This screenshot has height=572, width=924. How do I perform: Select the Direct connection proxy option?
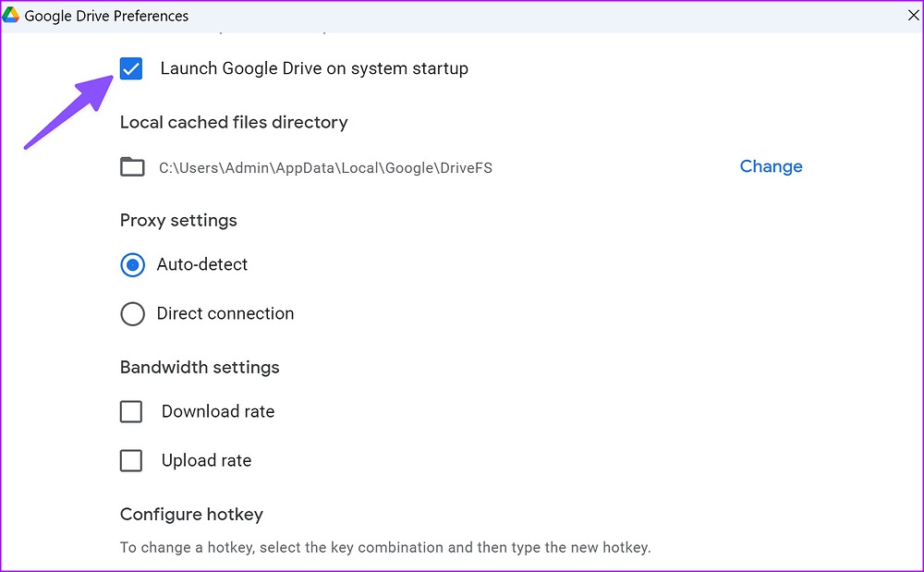point(132,313)
